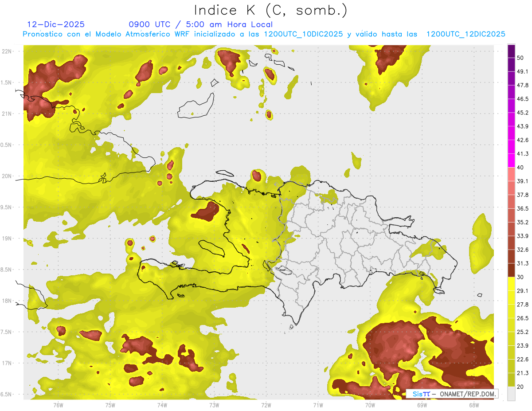
Task: Click the colorbar value "35.2"
Action: pos(523,222)
